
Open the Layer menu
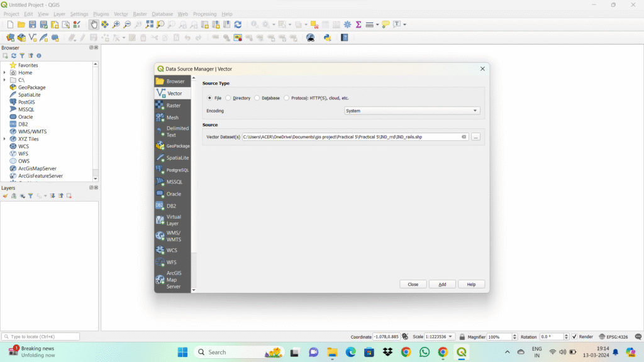click(x=60, y=14)
